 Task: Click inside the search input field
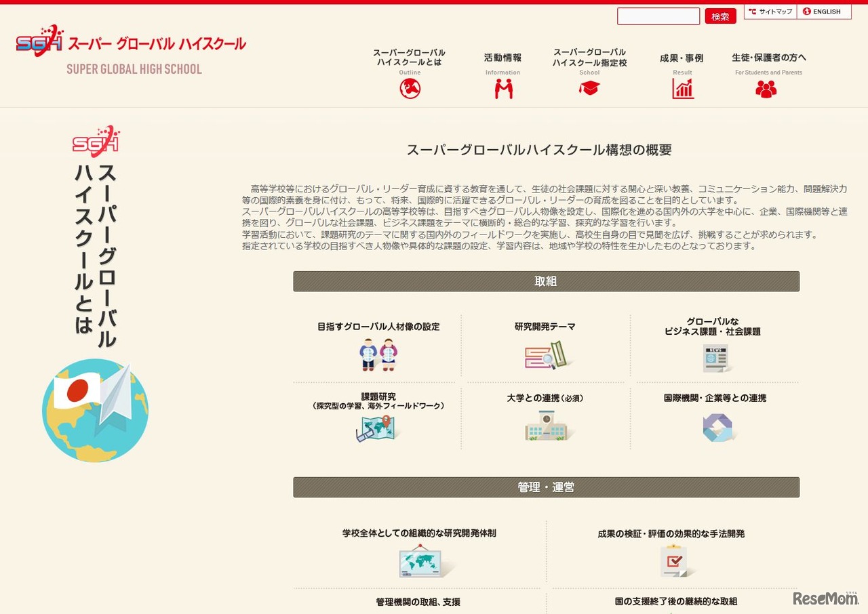658,16
